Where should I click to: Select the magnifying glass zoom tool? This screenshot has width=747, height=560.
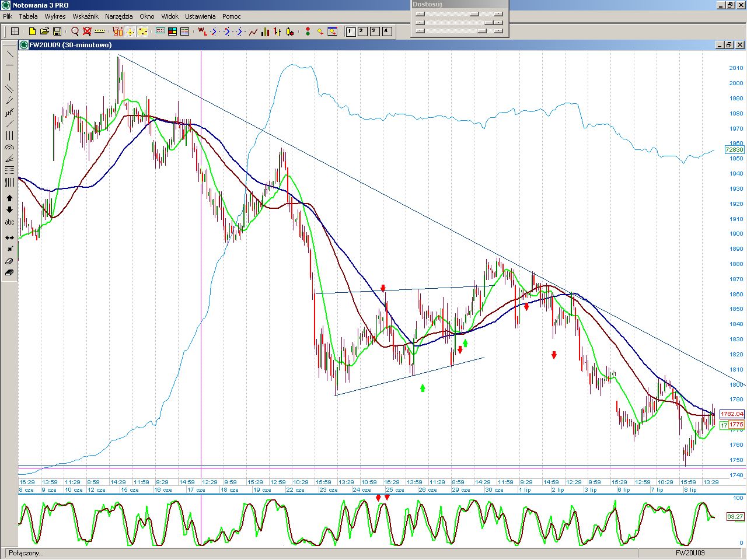tap(75, 32)
